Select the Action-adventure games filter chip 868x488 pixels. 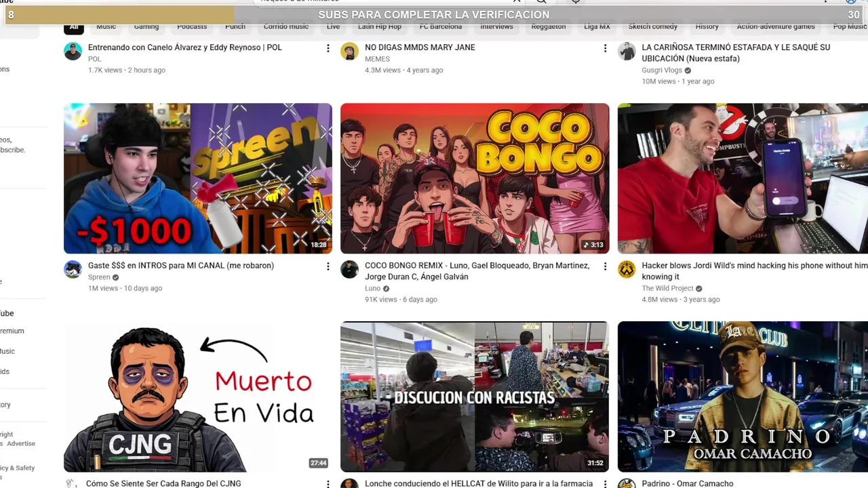[776, 27]
